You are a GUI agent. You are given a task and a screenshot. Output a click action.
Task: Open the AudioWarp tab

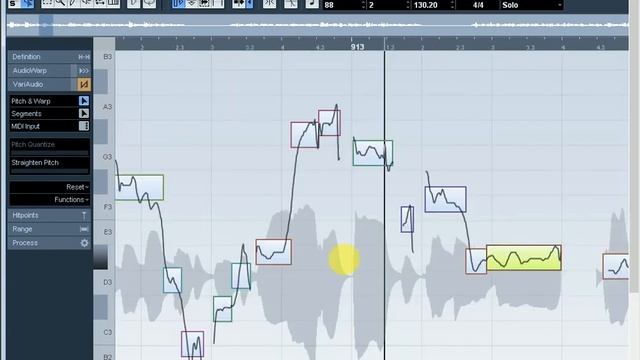(x=49, y=71)
